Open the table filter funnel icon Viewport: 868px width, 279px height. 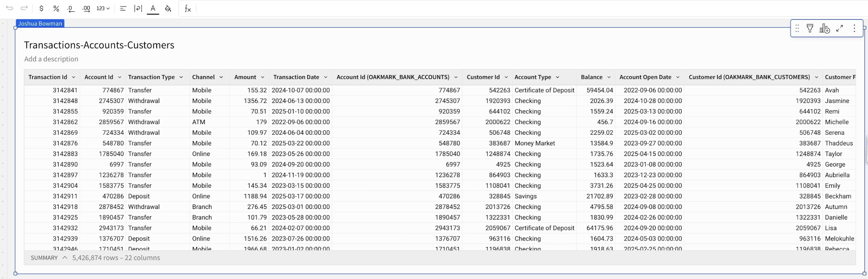point(810,28)
